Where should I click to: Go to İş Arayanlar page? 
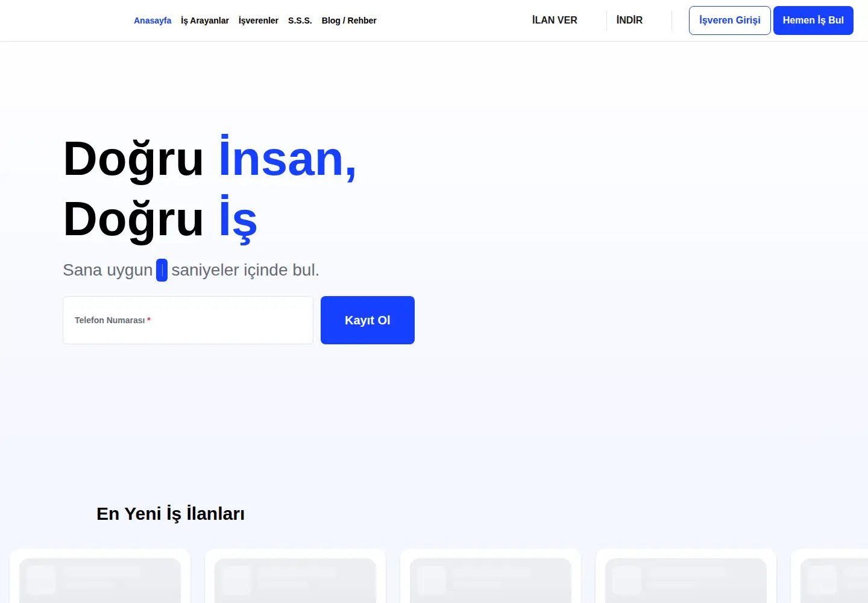click(x=205, y=21)
